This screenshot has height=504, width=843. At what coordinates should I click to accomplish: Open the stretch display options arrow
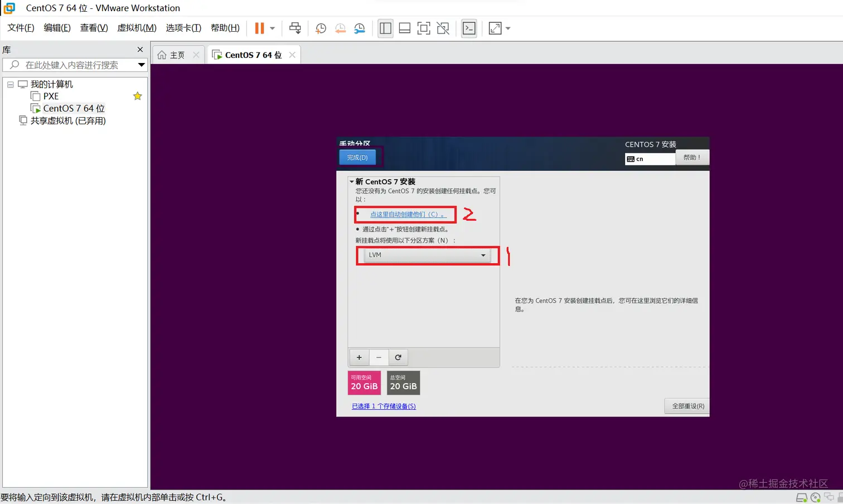pos(508,28)
